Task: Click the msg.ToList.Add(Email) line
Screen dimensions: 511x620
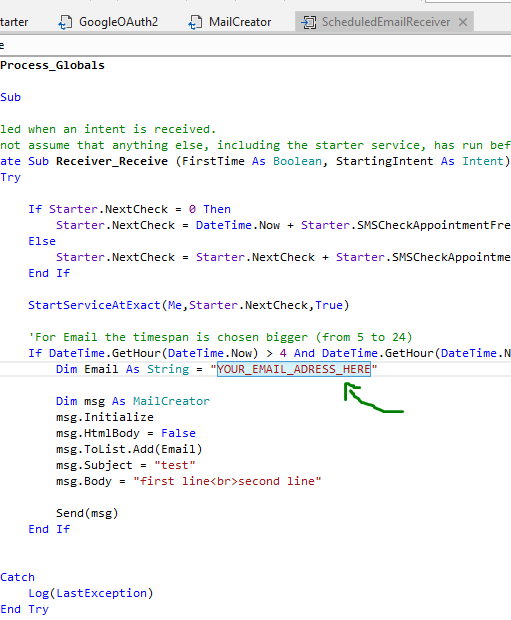Action: click(129, 449)
